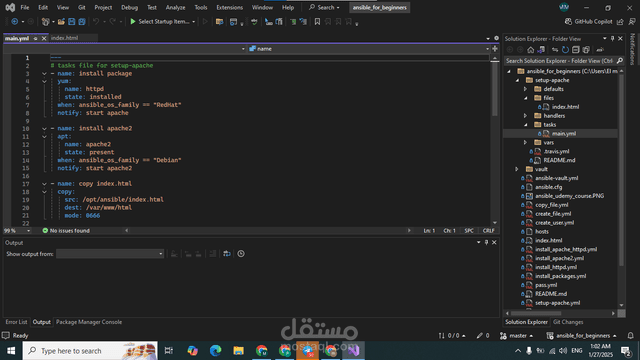Expand the handlers folder arrow

click(526, 116)
